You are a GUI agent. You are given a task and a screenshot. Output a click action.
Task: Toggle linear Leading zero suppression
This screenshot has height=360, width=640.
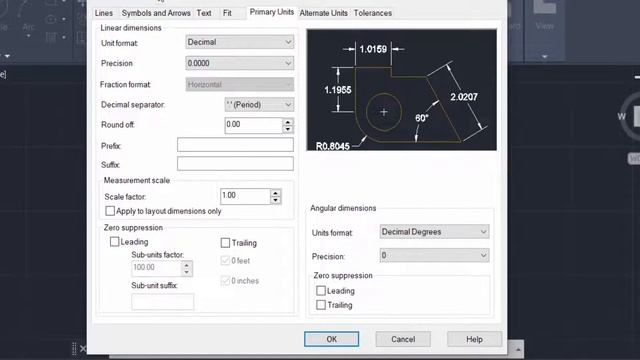(x=114, y=242)
